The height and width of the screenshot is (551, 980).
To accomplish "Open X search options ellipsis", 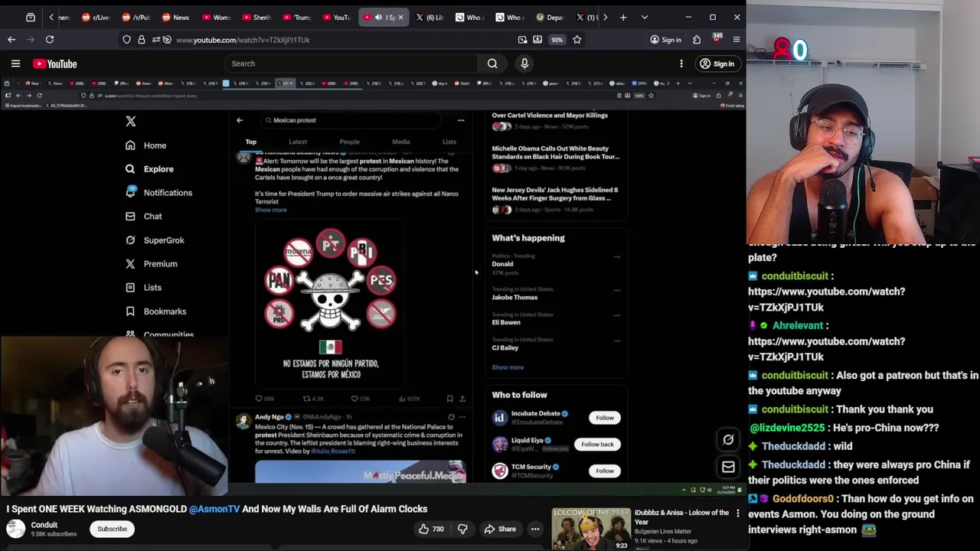I will [x=461, y=120].
